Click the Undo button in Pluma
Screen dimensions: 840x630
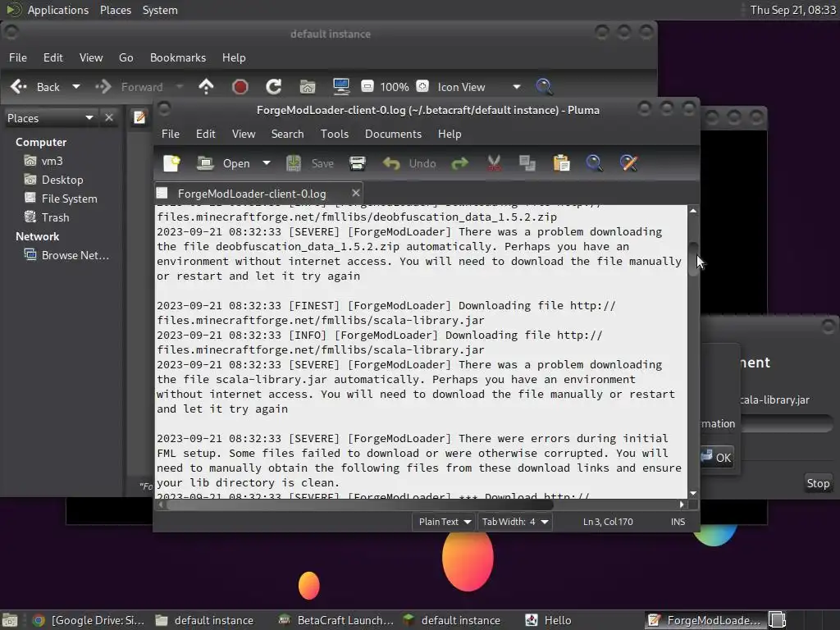[x=410, y=163]
